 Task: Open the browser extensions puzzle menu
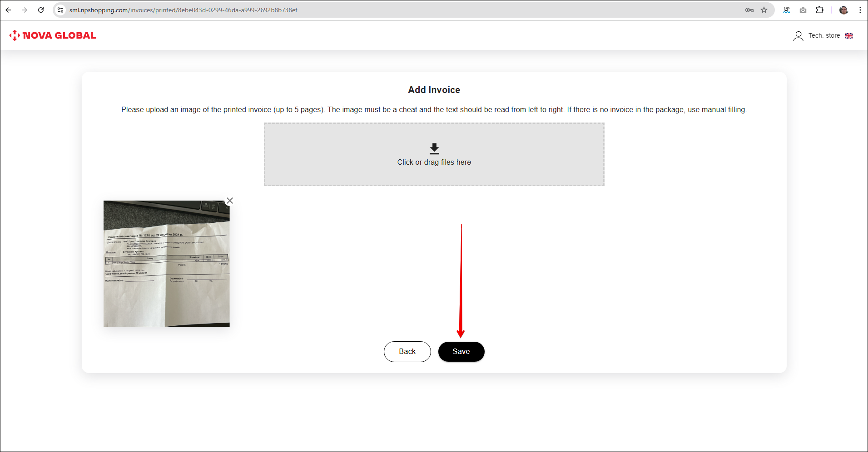tap(819, 10)
